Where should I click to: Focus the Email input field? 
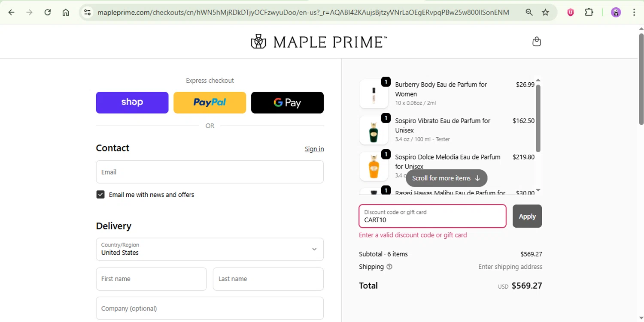click(210, 172)
